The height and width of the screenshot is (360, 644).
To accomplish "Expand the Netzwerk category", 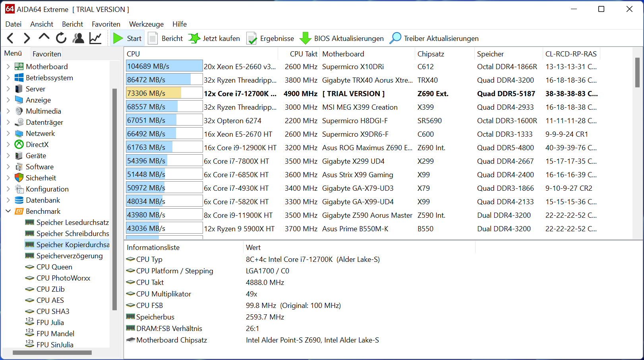I will coord(8,133).
